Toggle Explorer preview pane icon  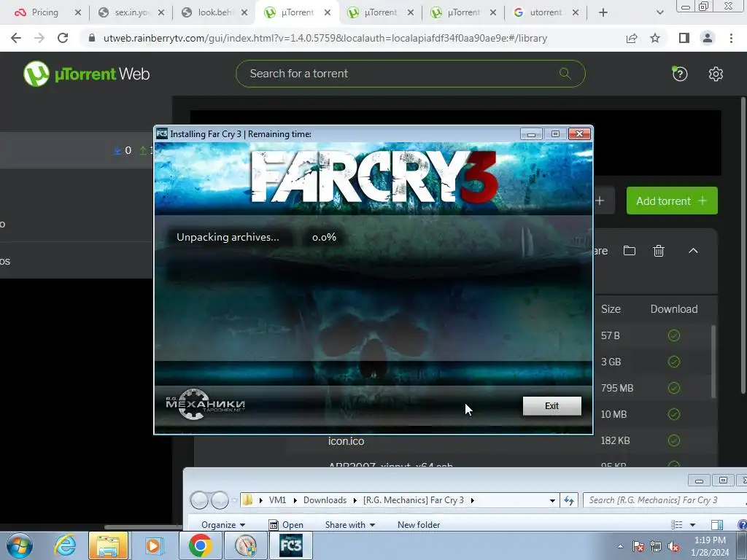tap(717, 525)
